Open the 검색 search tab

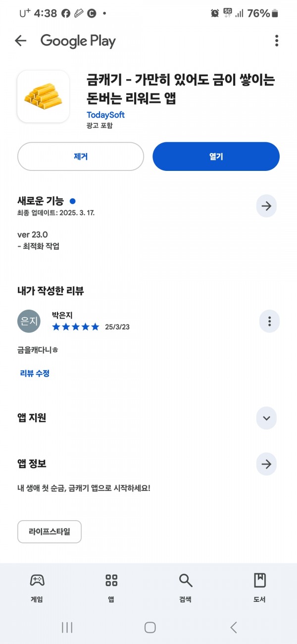[x=186, y=588]
